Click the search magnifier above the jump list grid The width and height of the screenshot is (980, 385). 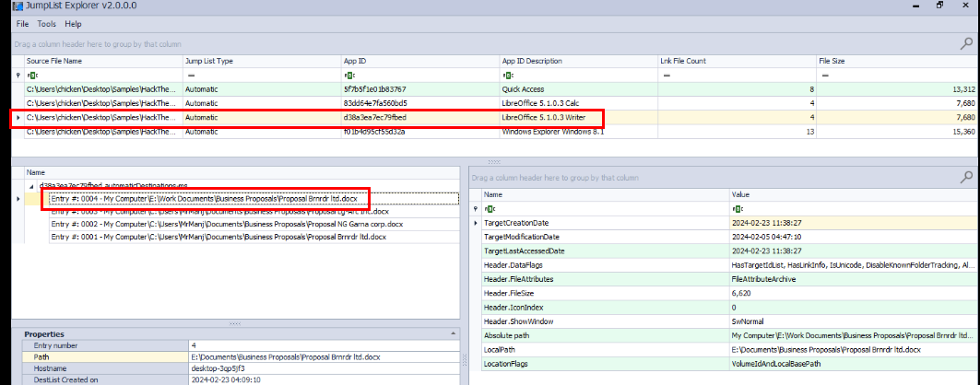click(966, 43)
